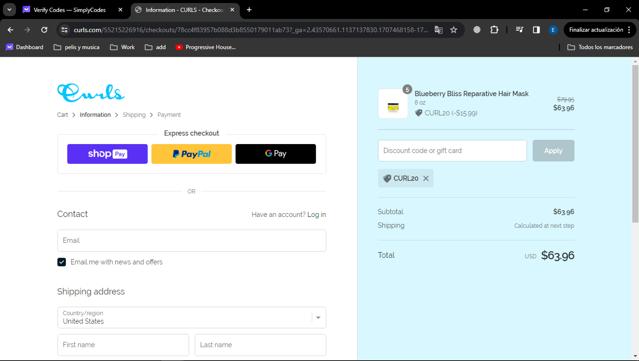Check out with Google Pay

pyautogui.click(x=275, y=154)
